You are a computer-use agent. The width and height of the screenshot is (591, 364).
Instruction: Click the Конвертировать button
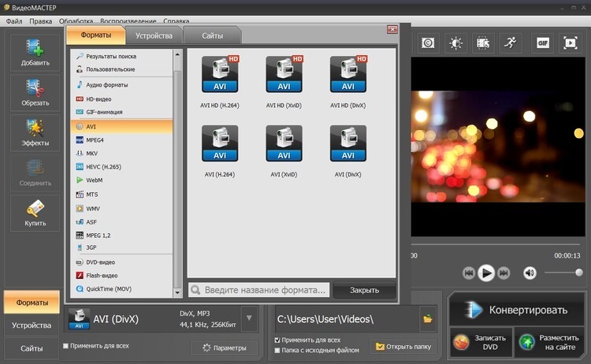click(516, 310)
